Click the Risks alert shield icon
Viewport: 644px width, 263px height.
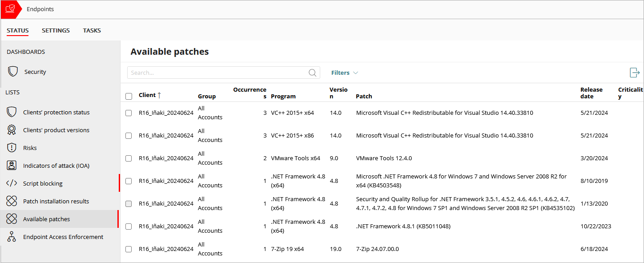point(12,148)
